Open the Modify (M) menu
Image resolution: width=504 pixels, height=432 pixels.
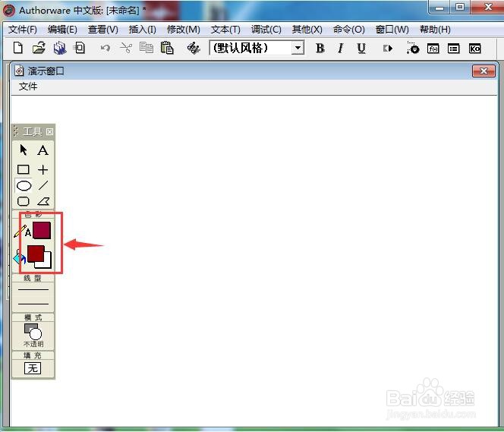coord(184,30)
